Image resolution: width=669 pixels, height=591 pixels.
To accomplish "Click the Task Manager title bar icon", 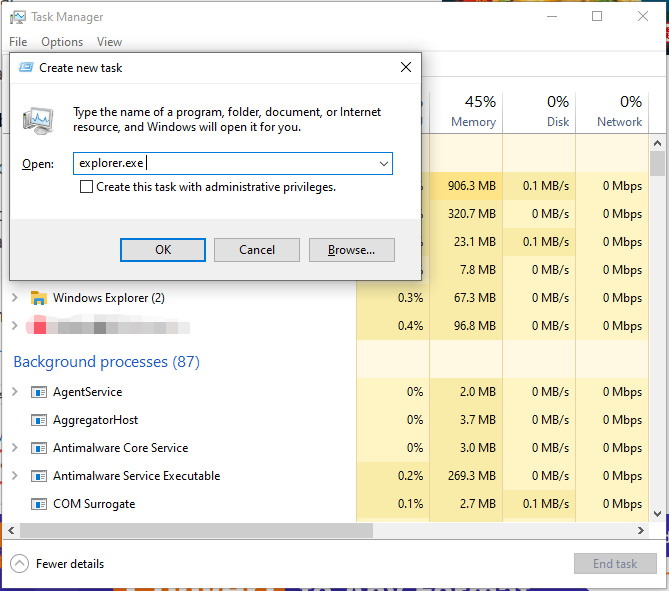I will point(17,17).
